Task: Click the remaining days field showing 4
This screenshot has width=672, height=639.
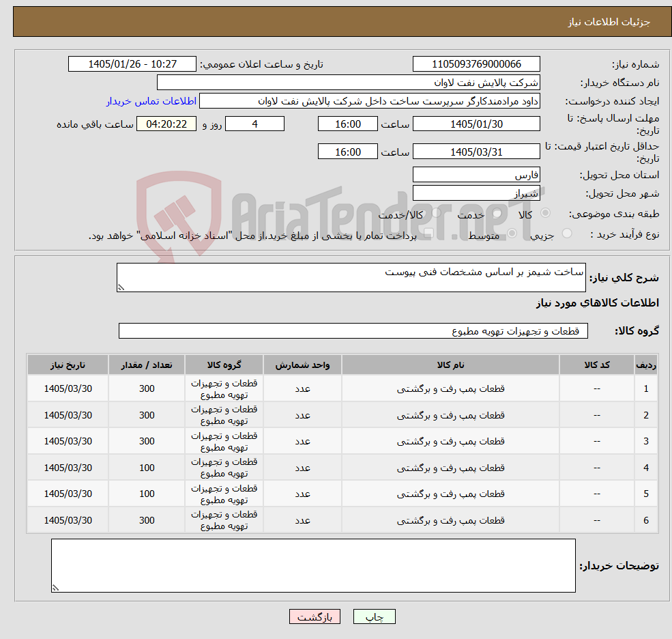Action: pos(254,124)
